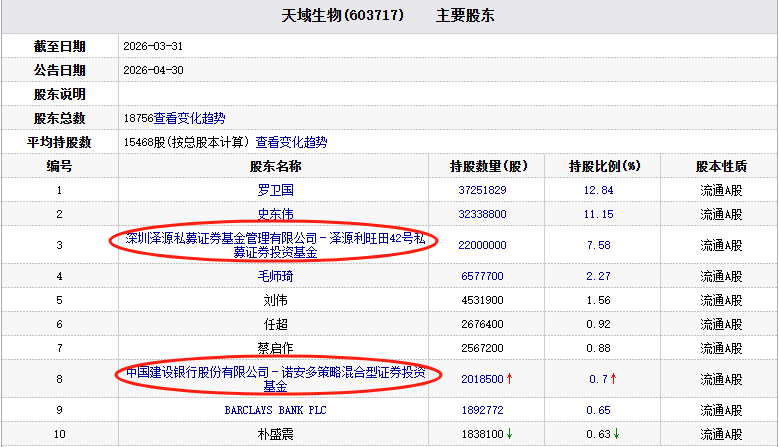Click 截至日期 label
The height and width of the screenshot is (447, 779).
pos(59,46)
